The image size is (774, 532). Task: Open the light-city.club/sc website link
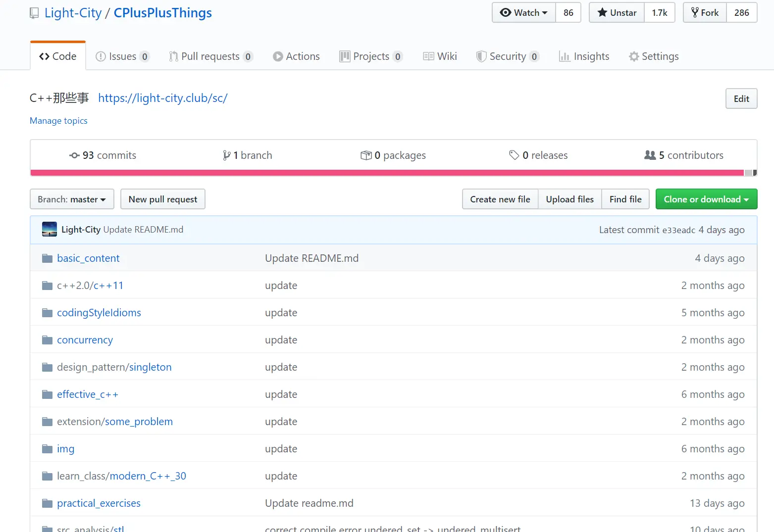click(x=163, y=98)
